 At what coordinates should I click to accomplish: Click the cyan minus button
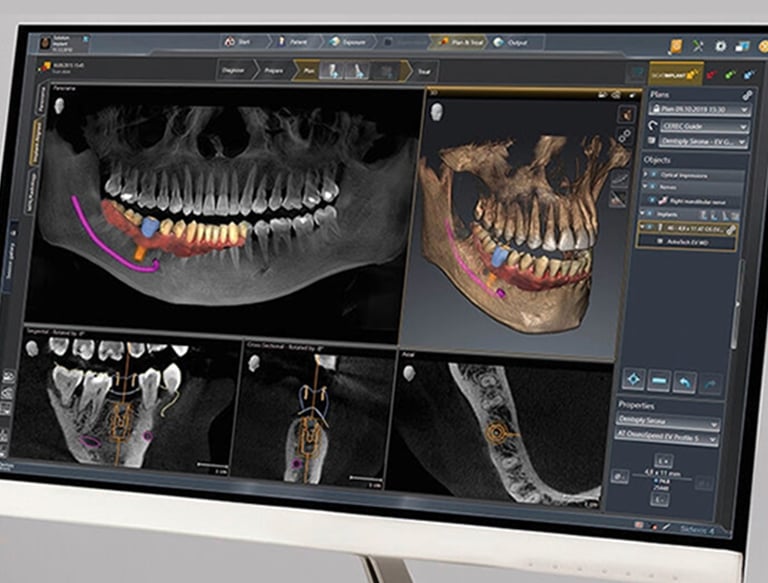tap(659, 381)
